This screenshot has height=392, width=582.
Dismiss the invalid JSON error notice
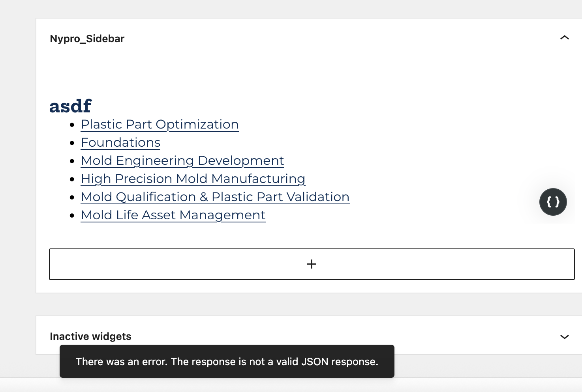point(227,361)
